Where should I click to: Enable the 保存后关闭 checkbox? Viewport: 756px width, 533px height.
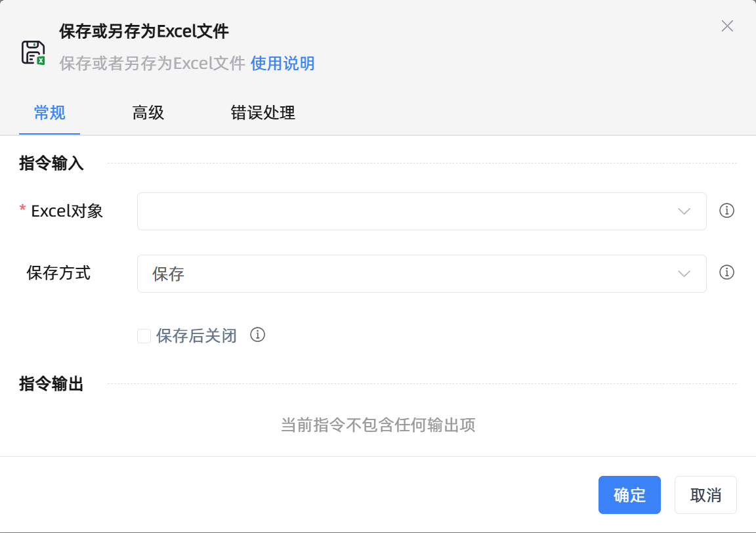point(144,335)
